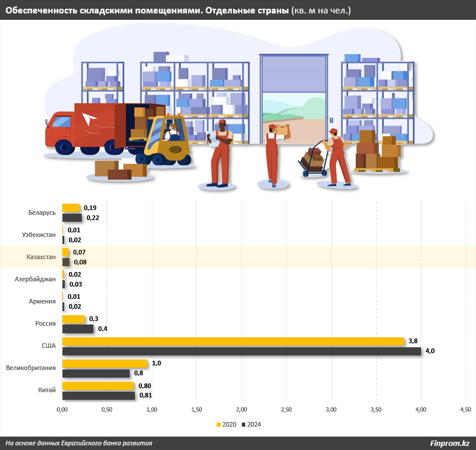This screenshot has height=450, width=476.
Task: Select the Великобритания 2020 bar
Action: pos(105,363)
